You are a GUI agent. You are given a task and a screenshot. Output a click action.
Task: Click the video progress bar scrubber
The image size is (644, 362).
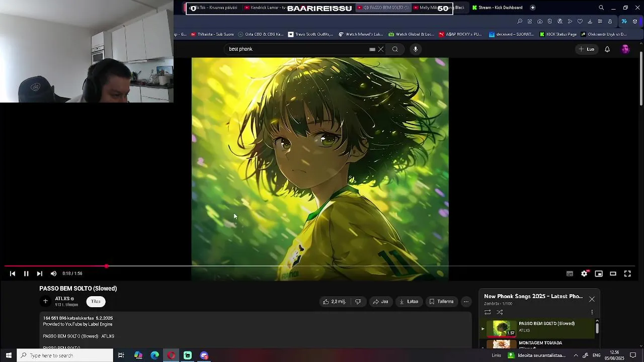pyautogui.click(x=107, y=266)
